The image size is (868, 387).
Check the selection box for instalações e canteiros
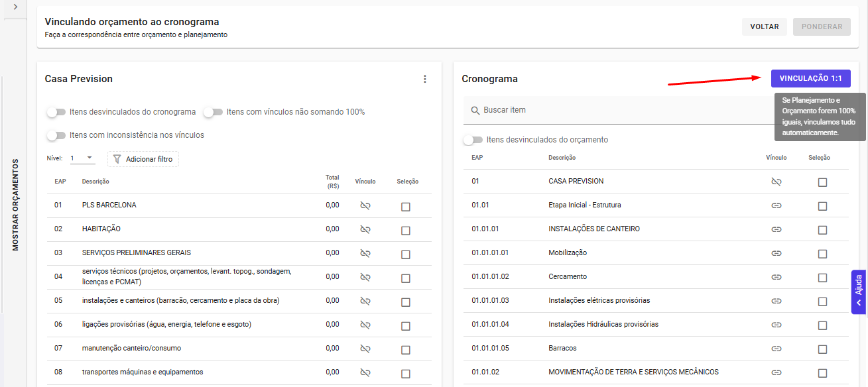(406, 302)
